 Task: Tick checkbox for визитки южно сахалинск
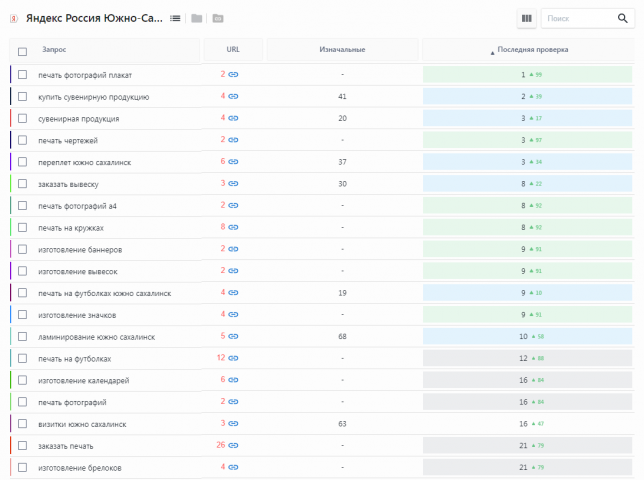point(23,423)
